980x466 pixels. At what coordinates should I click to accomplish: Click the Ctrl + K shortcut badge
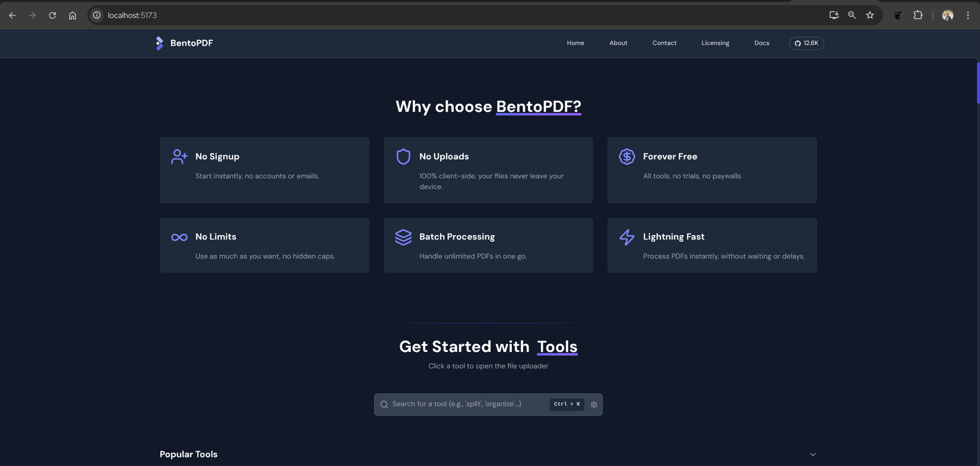click(x=567, y=404)
